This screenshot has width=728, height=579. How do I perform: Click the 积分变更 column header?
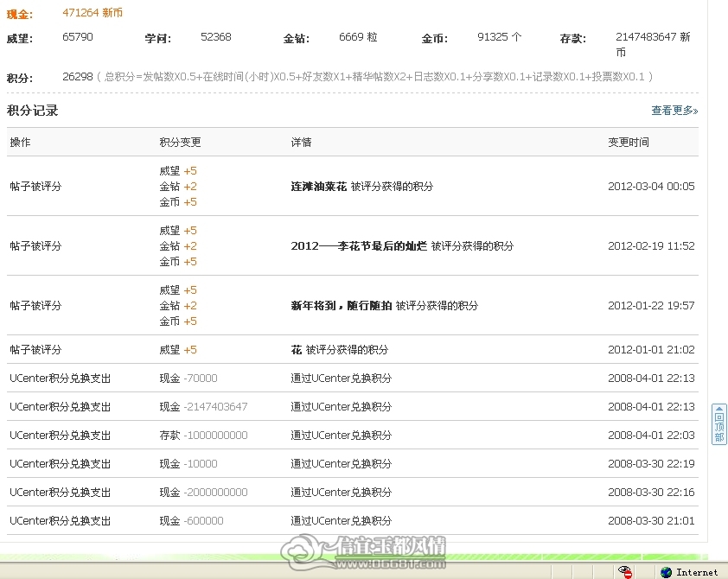tap(180, 143)
